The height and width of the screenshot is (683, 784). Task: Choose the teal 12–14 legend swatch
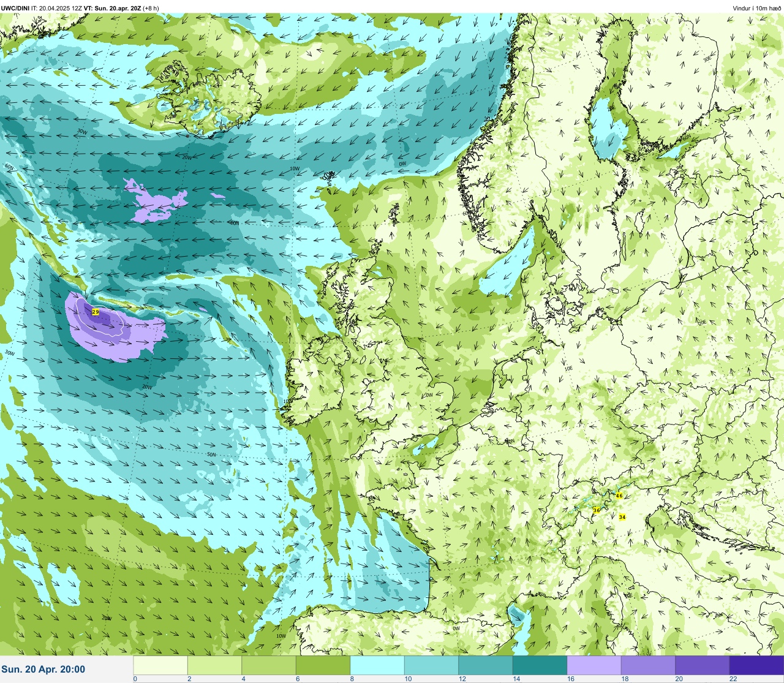[486, 665]
